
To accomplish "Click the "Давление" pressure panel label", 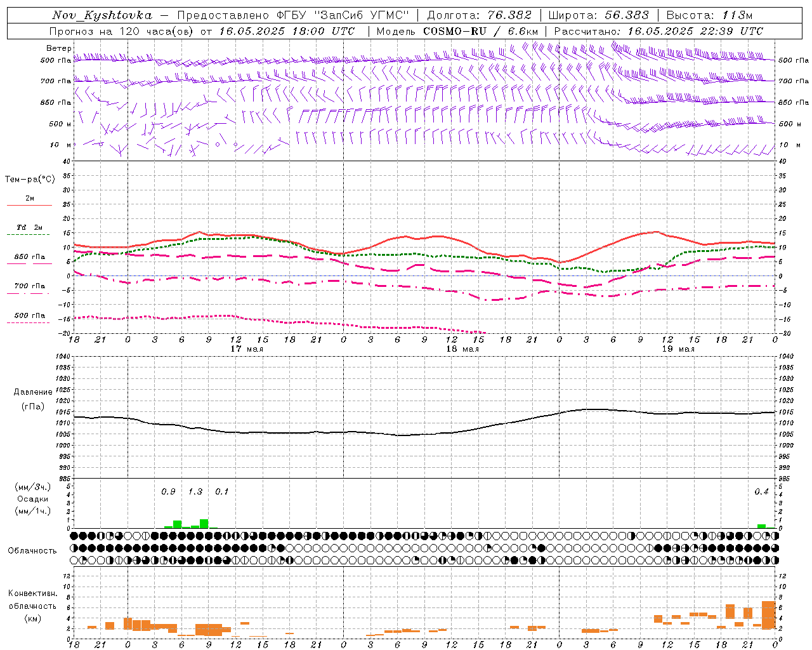I will point(33,392).
